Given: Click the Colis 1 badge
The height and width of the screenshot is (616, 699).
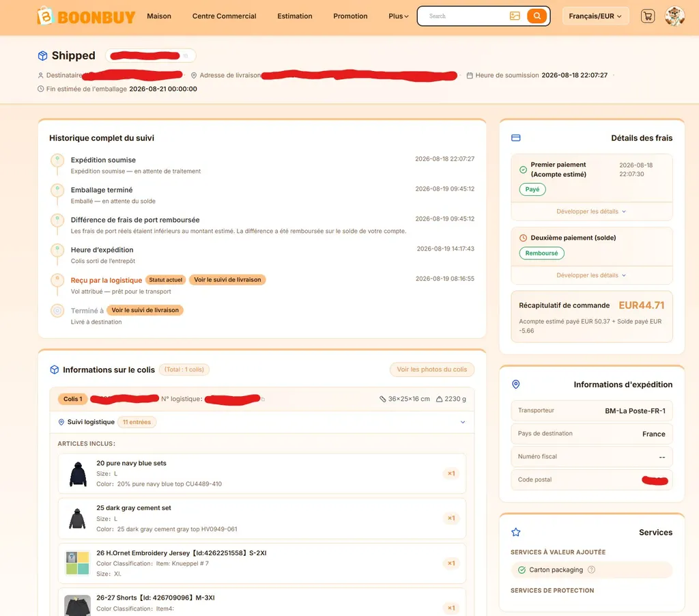Looking at the screenshot, I should pos(72,399).
